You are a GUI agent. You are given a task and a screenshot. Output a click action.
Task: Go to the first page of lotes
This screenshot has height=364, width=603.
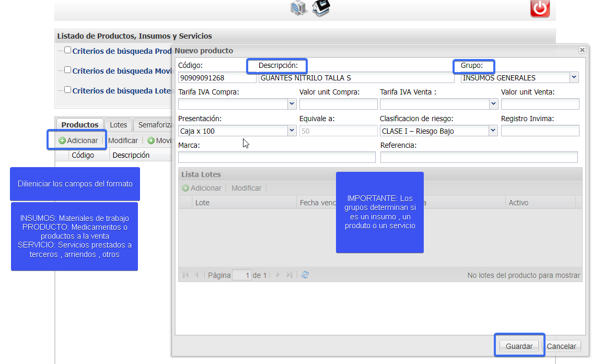(185, 275)
